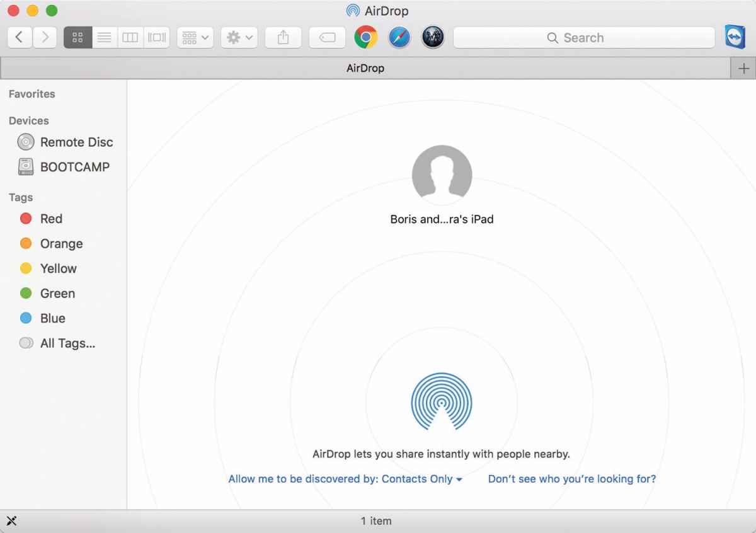Click the Edit Tags toolbar button
Viewport: 756px width, 533px height.
(x=327, y=37)
